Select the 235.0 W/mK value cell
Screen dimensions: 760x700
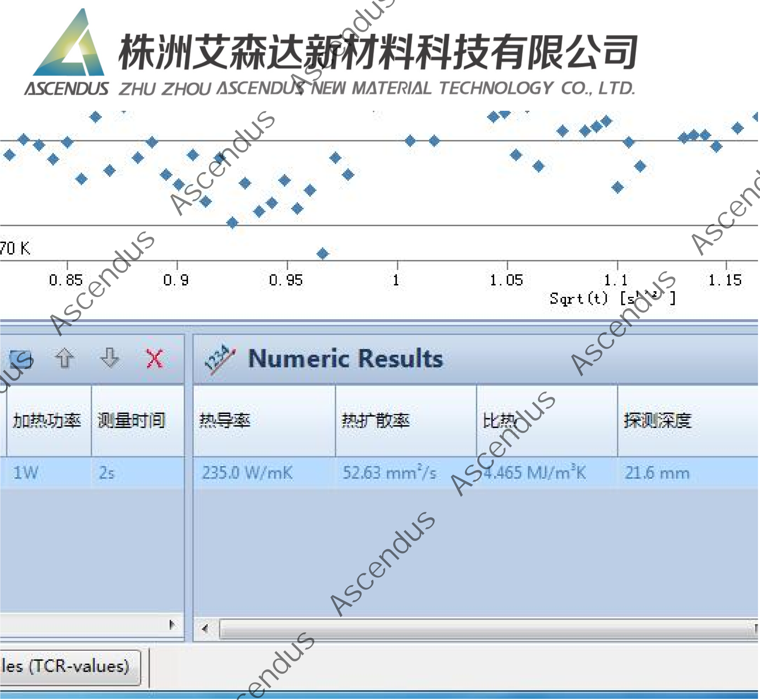coord(264,473)
